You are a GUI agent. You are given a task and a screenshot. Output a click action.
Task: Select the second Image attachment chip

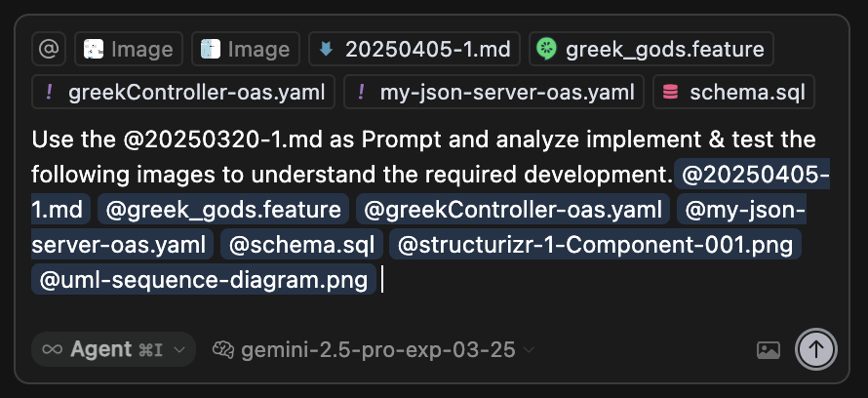(245, 50)
